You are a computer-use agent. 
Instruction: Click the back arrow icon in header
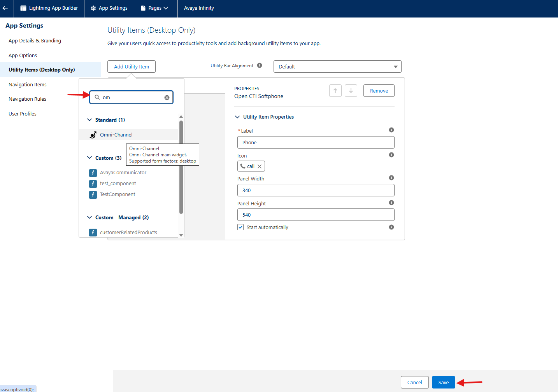(5, 8)
